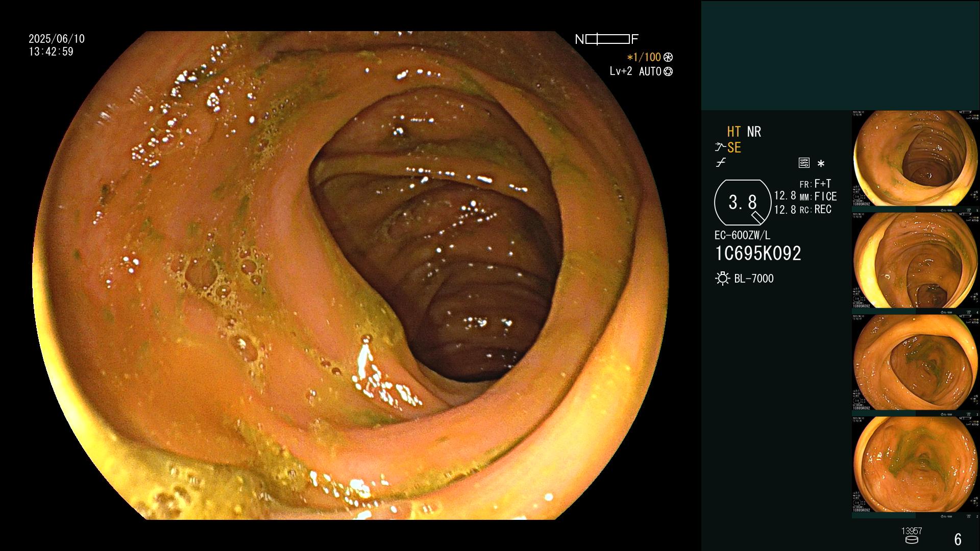The width and height of the screenshot is (980, 551).
Task: Click the structure enhancement curve icon
Action: (x=720, y=147)
